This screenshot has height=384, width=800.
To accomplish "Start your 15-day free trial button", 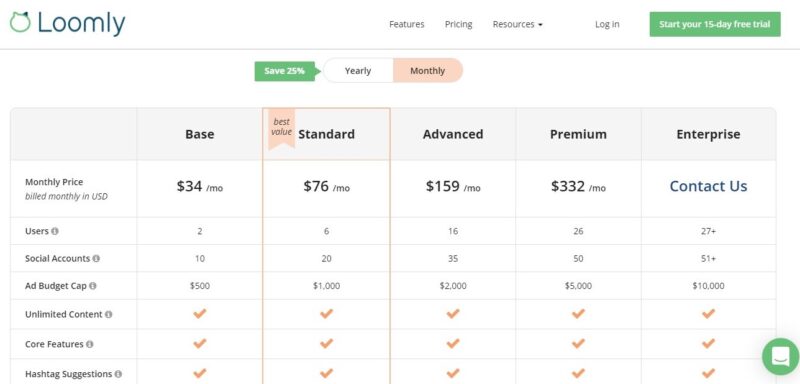I will coord(715,24).
